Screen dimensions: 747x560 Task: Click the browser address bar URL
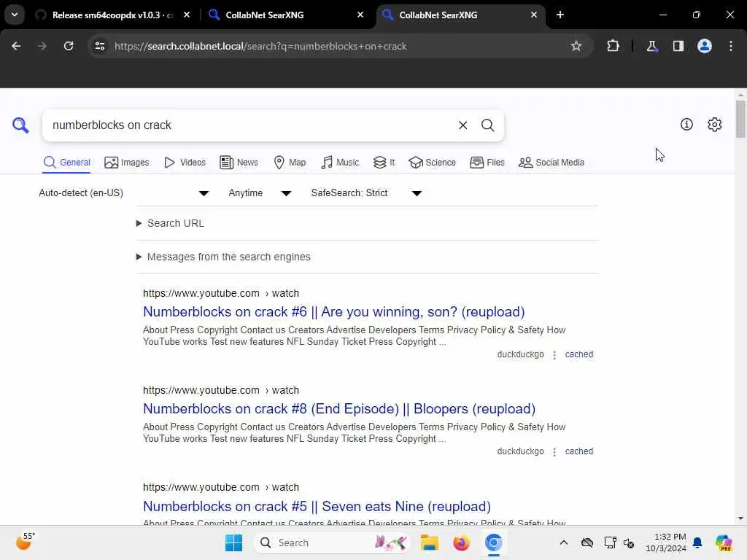point(260,46)
